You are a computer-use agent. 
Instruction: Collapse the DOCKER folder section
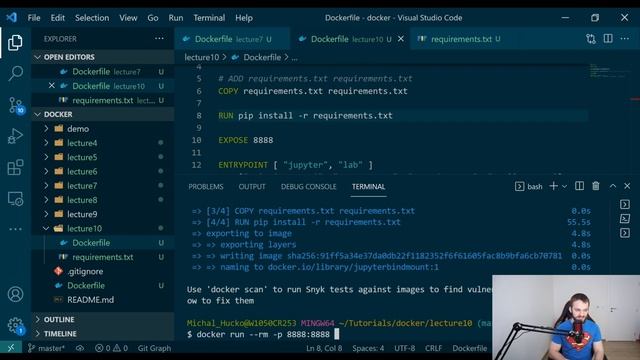tap(103, 114)
